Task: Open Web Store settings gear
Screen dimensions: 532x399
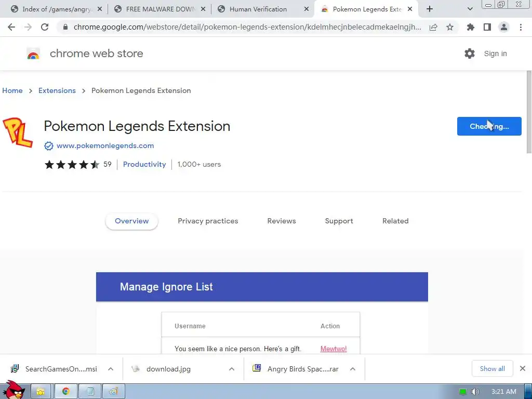Action: coord(470,54)
